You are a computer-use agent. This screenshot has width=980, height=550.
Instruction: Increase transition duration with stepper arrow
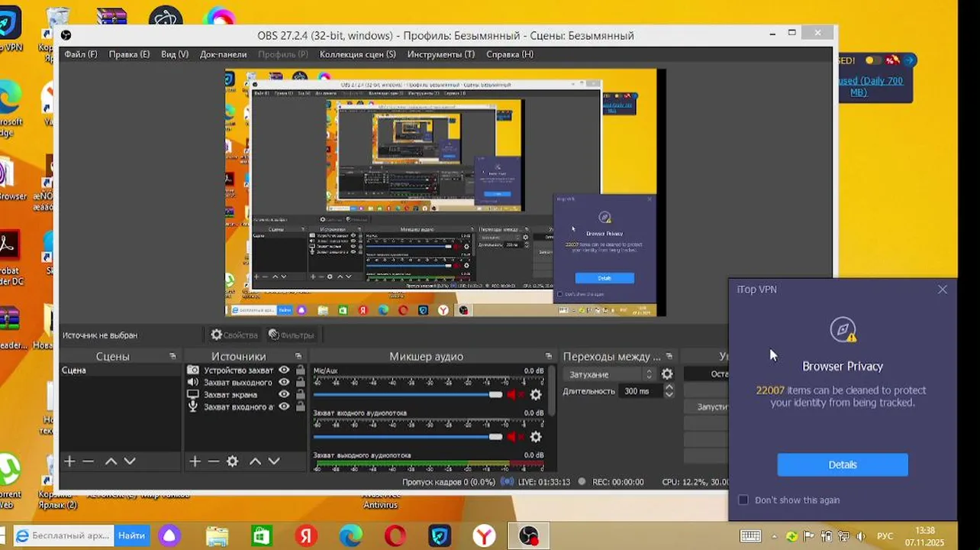669,387
